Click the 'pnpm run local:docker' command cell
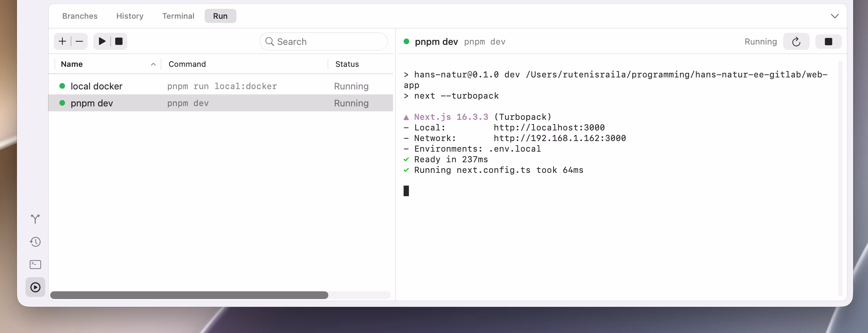 (x=222, y=86)
